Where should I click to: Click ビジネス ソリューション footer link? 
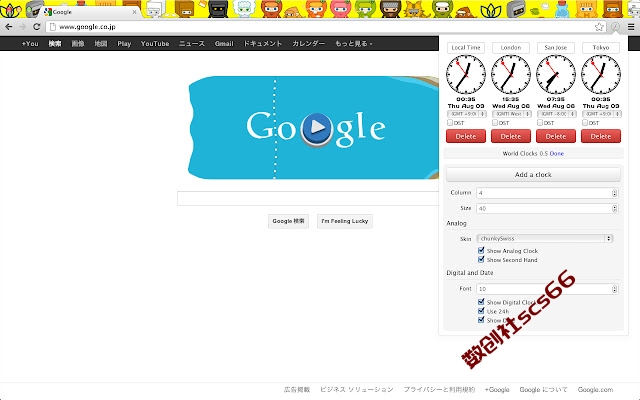357,389
